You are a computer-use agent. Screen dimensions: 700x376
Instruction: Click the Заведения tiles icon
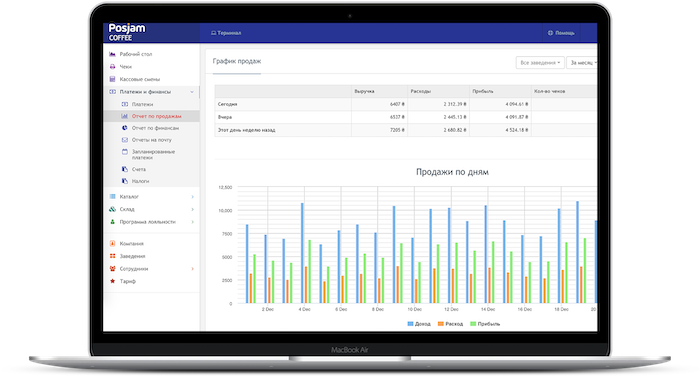(x=112, y=256)
